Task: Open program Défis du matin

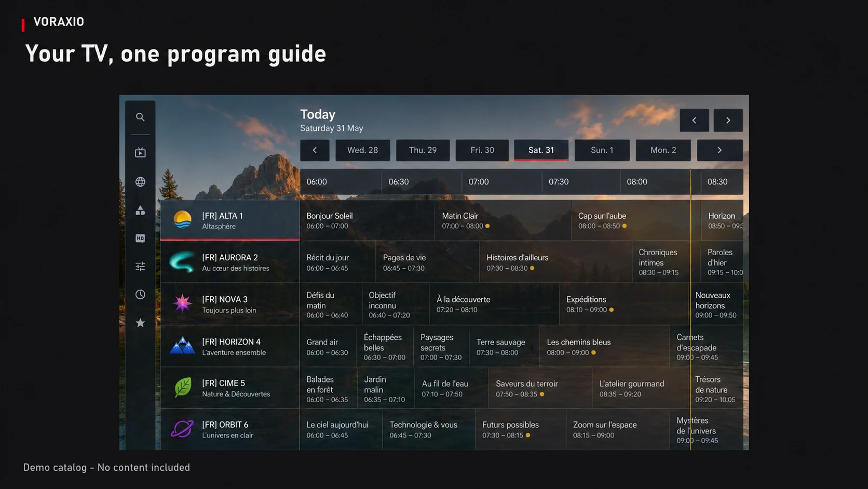Action: pyautogui.click(x=331, y=304)
